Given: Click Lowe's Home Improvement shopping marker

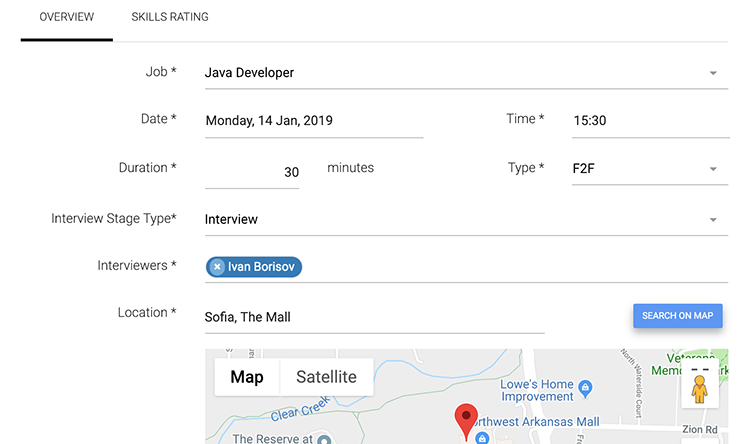Looking at the screenshot, I should point(587,387).
